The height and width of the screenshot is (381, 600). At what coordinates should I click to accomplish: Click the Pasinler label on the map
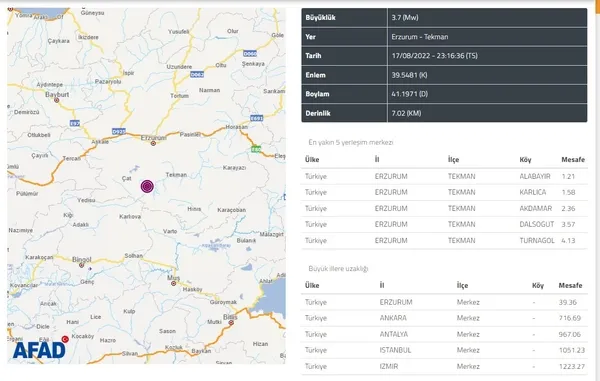pyautogui.click(x=190, y=134)
